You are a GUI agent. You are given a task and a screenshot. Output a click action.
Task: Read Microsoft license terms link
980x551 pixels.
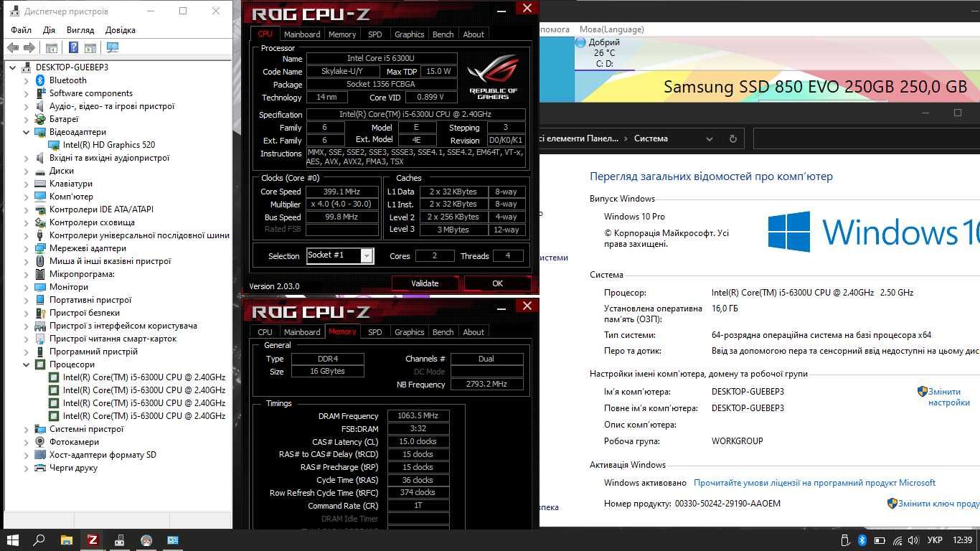(x=814, y=483)
